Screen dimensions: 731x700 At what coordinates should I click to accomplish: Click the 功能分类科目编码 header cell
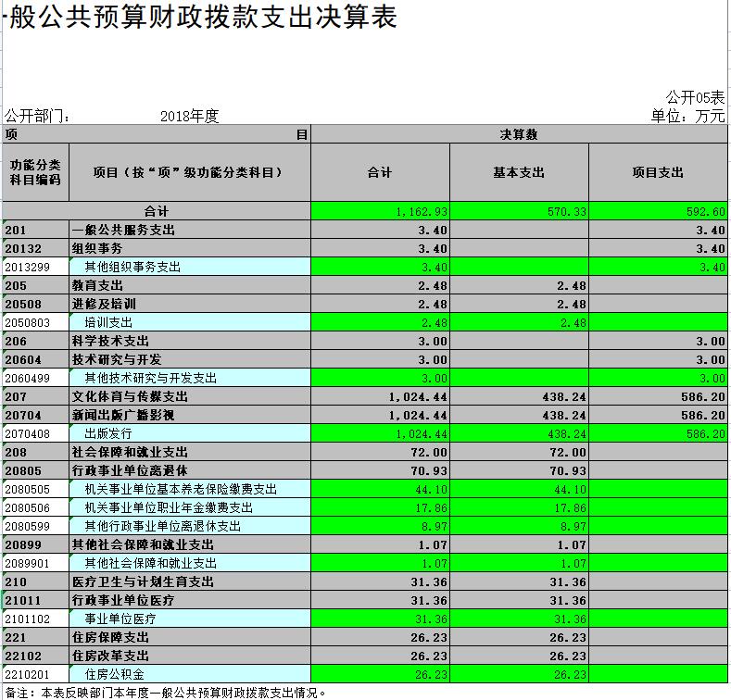[x=35, y=172]
